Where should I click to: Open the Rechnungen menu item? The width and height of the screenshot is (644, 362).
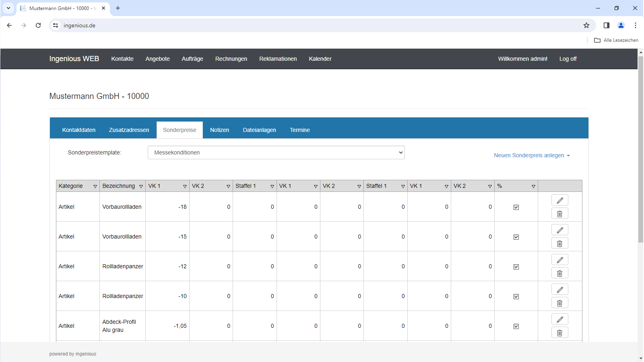[x=231, y=59]
